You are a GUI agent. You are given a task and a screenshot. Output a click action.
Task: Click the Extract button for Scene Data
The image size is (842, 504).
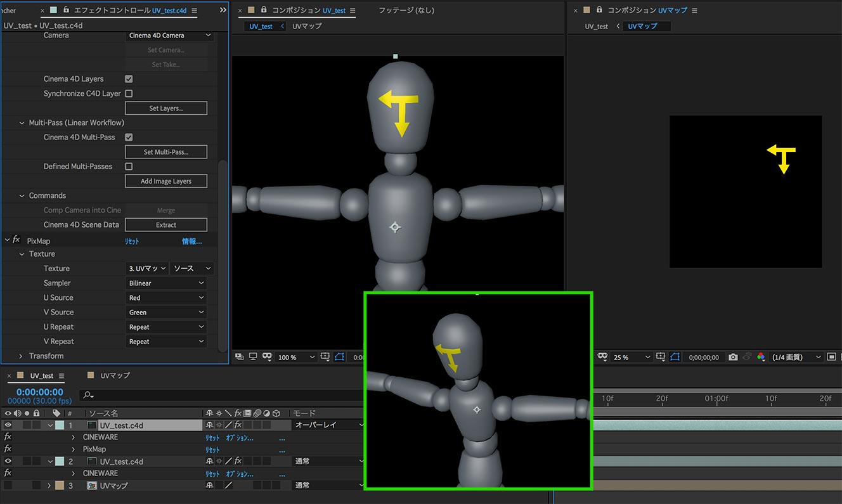pos(166,225)
